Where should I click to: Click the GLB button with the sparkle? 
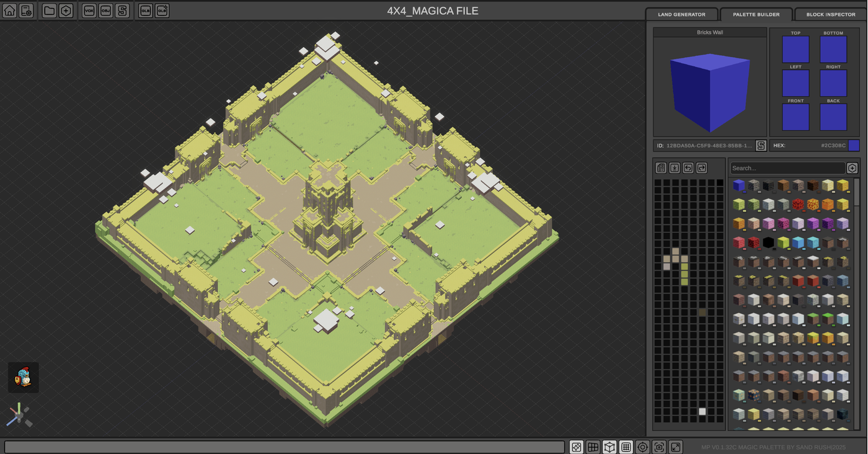[162, 11]
